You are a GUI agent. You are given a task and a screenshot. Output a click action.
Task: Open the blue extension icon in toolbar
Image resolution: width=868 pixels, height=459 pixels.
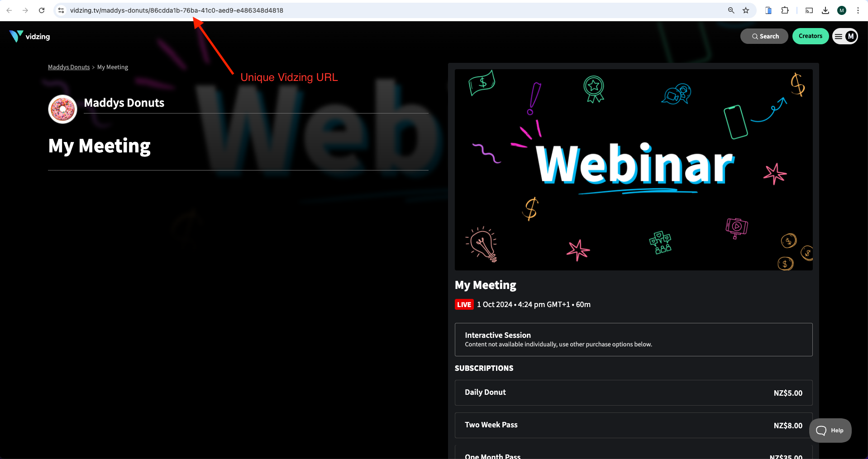[x=768, y=10]
